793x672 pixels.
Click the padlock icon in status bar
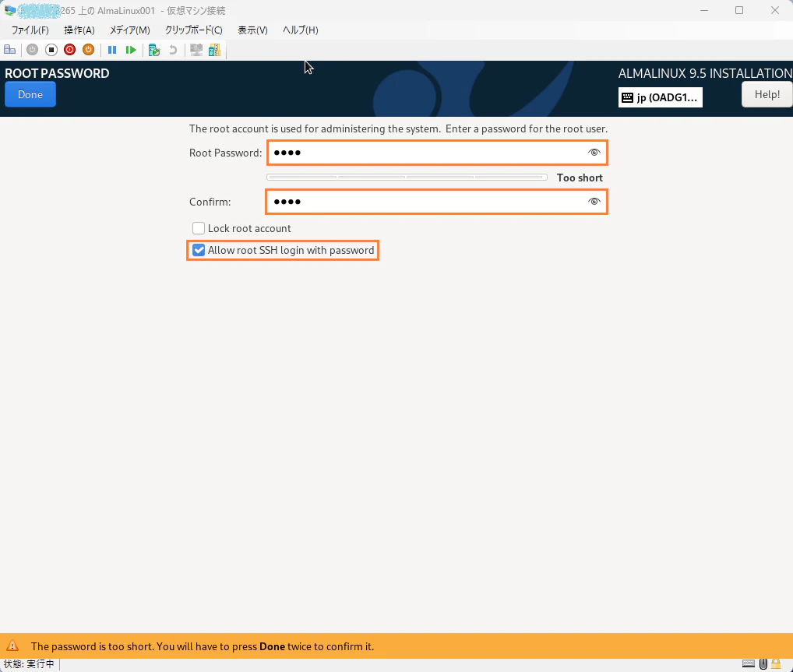pyautogui.click(x=776, y=664)
